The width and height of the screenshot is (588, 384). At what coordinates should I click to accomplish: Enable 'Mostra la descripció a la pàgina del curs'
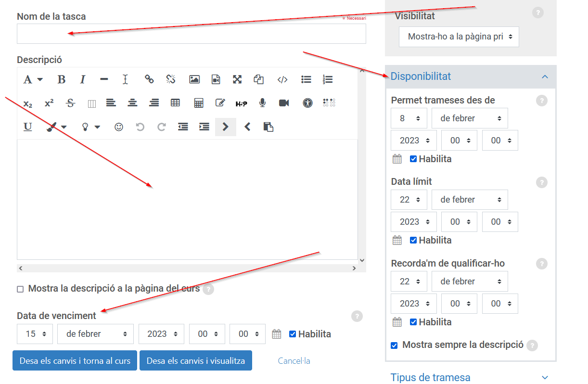[20, 289]
